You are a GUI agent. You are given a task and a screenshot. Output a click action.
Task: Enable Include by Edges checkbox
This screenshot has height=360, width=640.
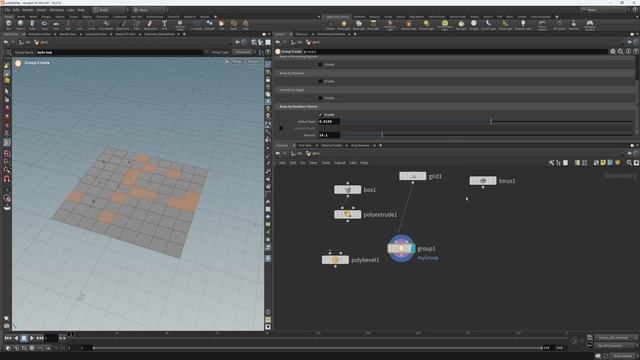pos(320,98)
